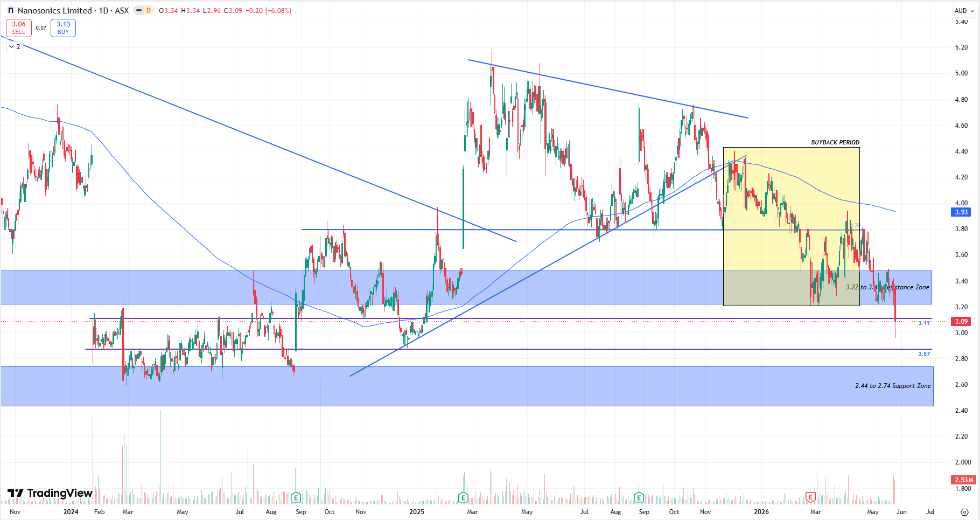Image resolution: width=980 pixels, height=520 pixels.
Task: Click the Feb label on time axis
Action: 99,512
